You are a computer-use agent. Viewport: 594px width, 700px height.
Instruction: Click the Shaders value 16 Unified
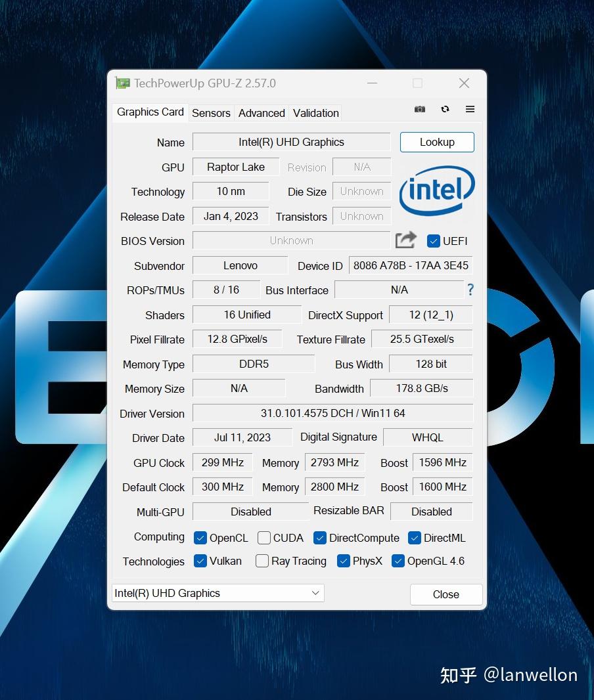tap(247, 315)
